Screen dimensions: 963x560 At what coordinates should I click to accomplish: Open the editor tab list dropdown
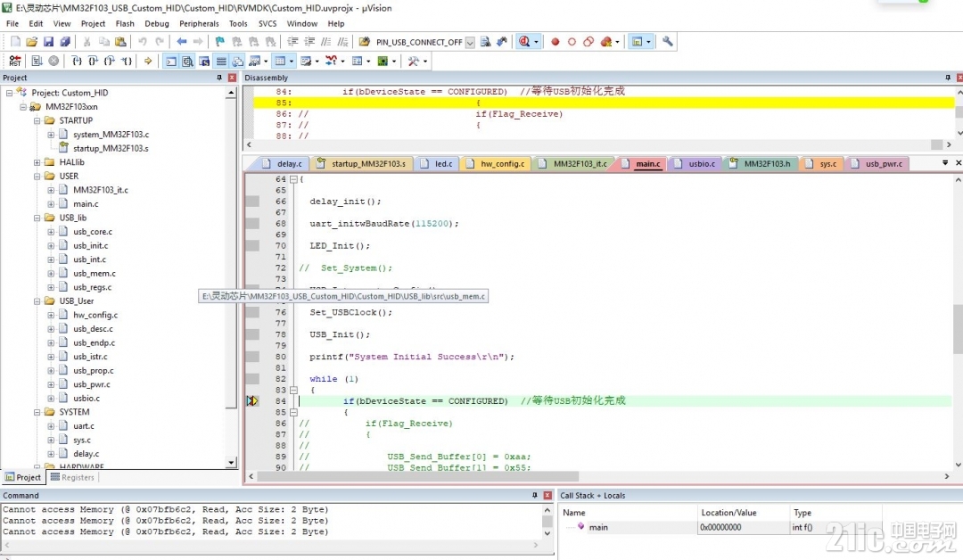click(x=945, y=162)
